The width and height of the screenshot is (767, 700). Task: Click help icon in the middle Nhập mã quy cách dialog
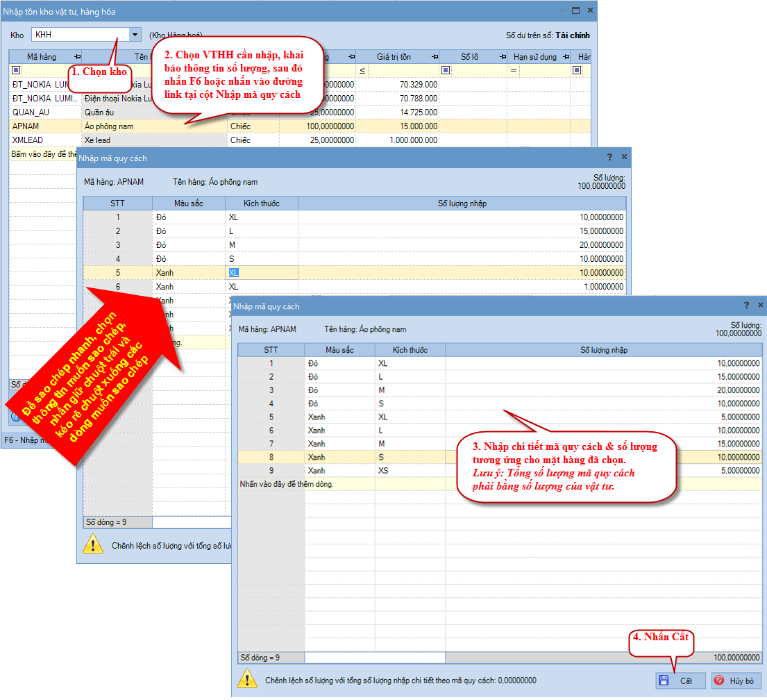pyautogui.click(x=609, y=158)
